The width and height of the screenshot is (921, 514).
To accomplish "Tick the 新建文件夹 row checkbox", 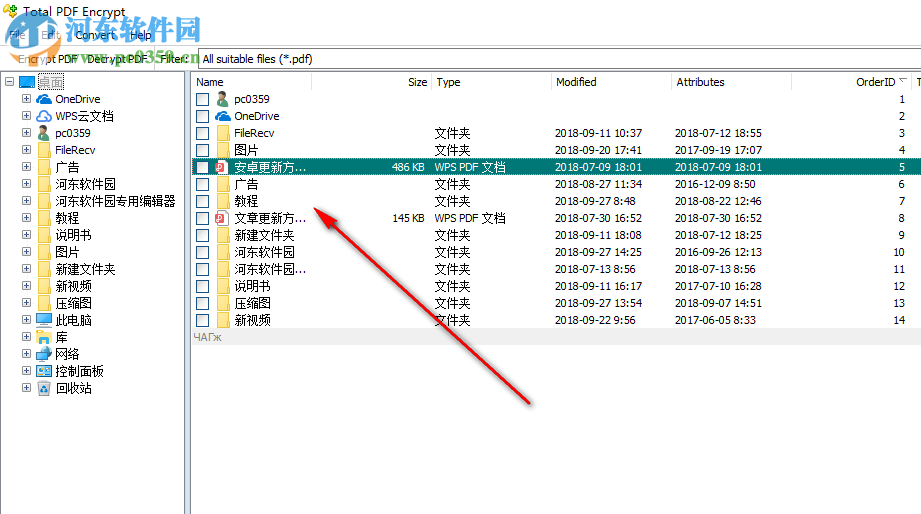I will point(203,236).
